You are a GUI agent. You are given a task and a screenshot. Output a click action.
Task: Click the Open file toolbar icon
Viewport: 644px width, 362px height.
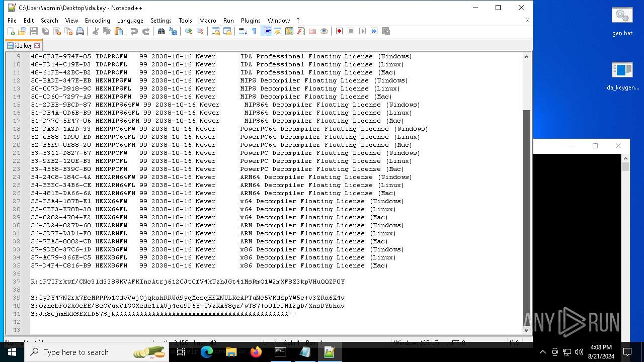[x=22, y=31]
